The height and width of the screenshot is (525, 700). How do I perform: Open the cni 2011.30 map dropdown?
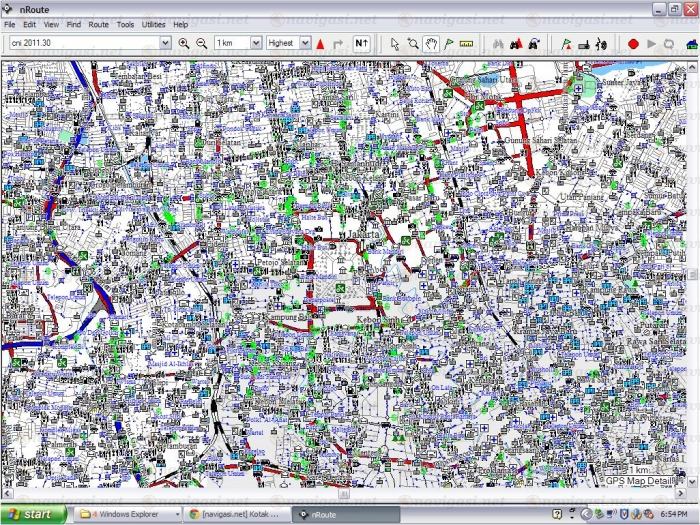165,44
